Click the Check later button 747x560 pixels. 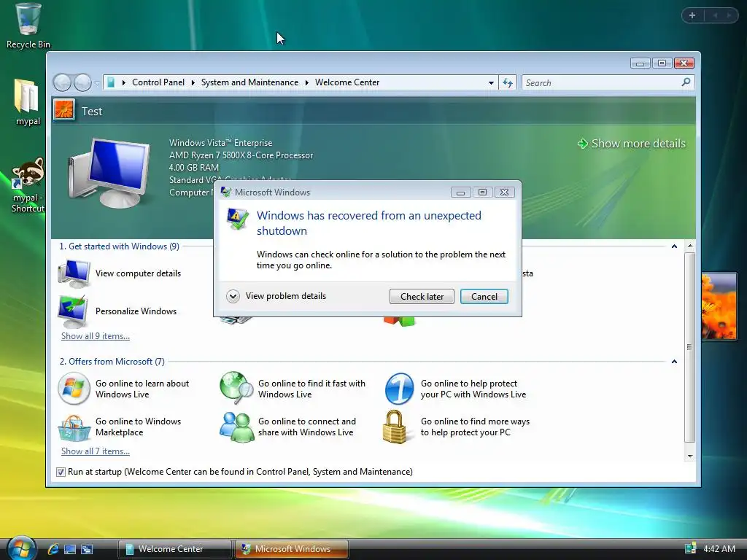click(x=422, y=296)
